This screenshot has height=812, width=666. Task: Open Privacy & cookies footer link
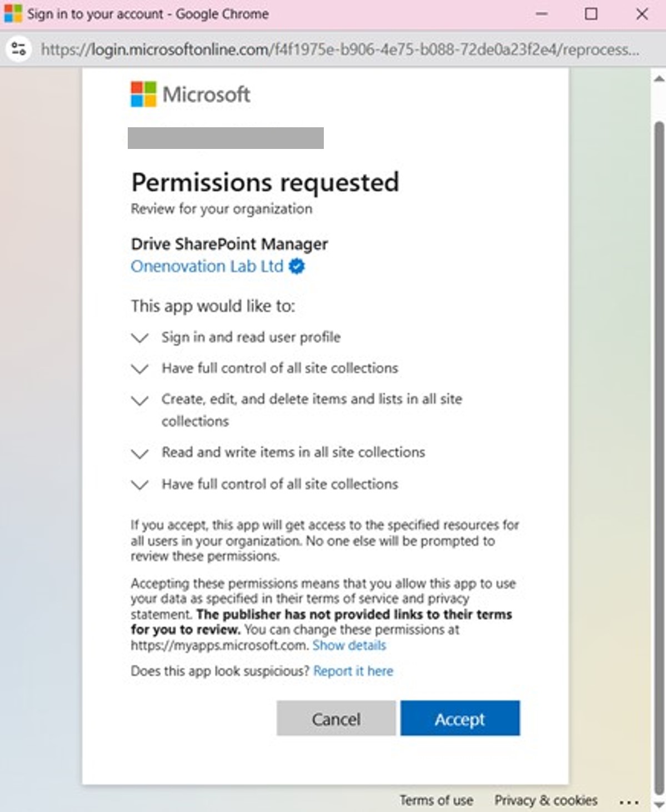[546, 800]
